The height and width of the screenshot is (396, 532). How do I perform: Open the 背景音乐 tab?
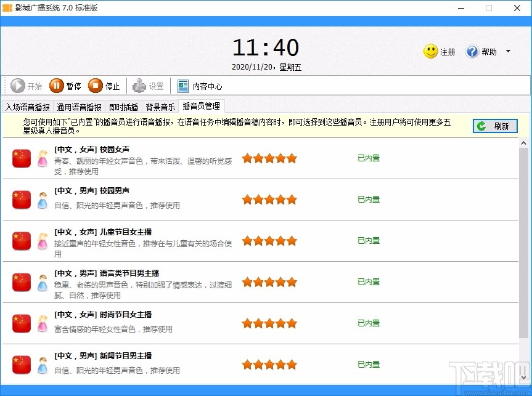click(160, 106)
